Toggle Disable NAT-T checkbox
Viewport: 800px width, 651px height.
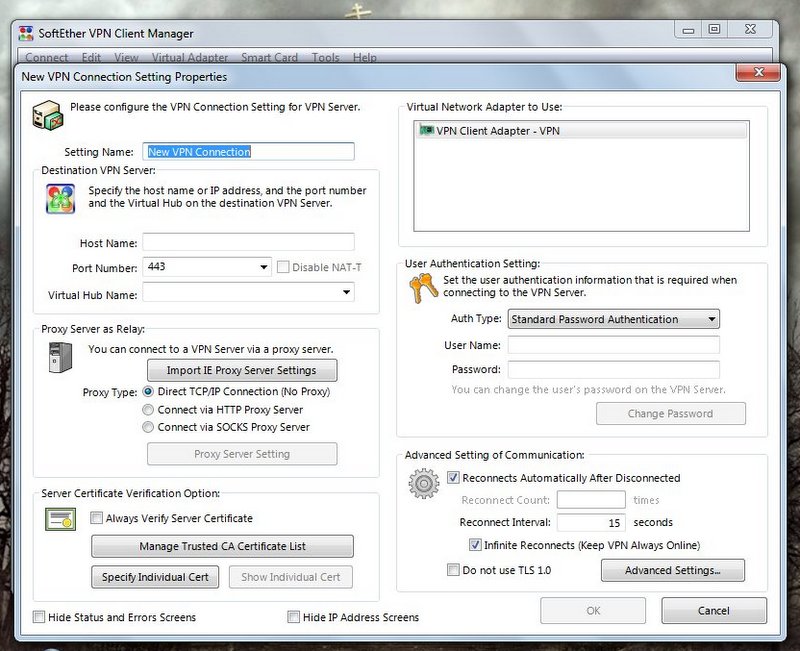click(283, 267)
